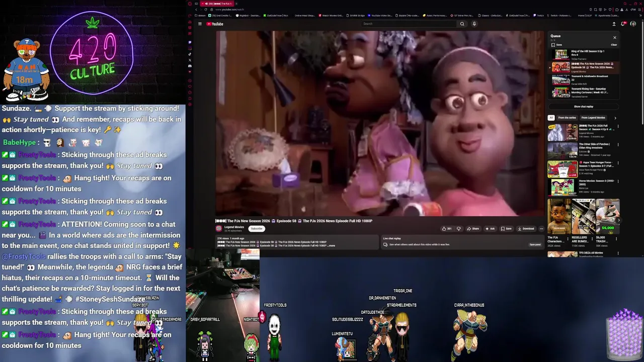Viewport: 644px width, 362px height.
Task: Open the YouTube account avatar menu
Action: point(633,24)
